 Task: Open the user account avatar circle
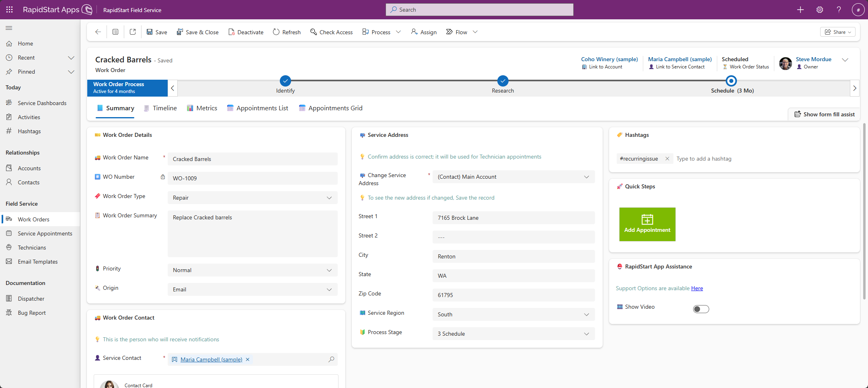point(858,10)
